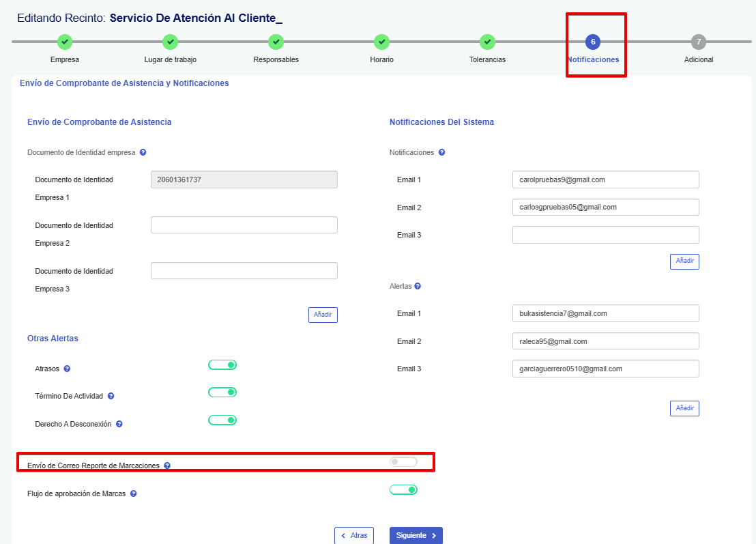Jump to the Tolerancias step
This screenshot has width=756, height=544.
(486, 42)
